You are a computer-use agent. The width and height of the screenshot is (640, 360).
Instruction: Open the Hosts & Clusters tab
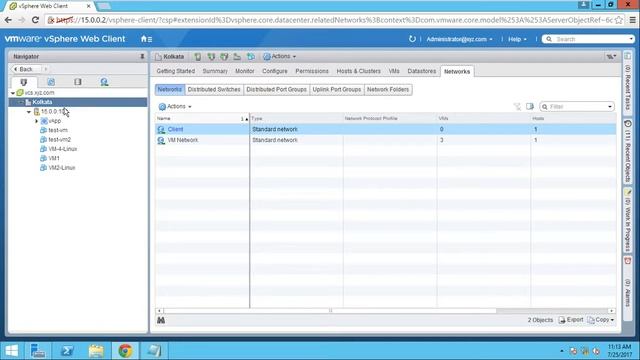tap(358, 71)
